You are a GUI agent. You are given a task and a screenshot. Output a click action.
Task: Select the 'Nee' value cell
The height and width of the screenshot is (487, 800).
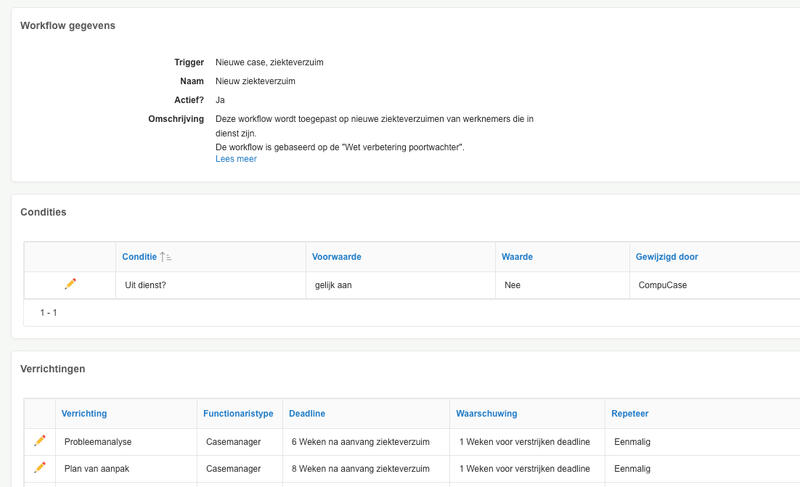tap(562, 285)
